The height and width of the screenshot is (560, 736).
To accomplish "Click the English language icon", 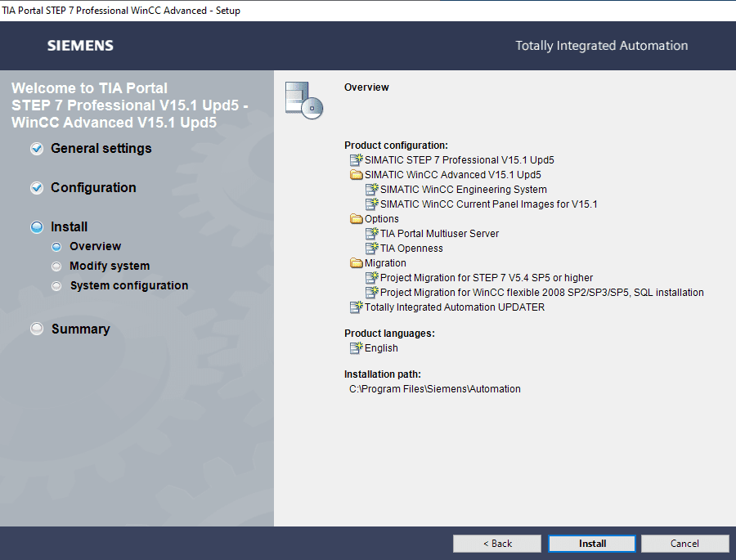I will pyautogui.click(x=357, y=347).
